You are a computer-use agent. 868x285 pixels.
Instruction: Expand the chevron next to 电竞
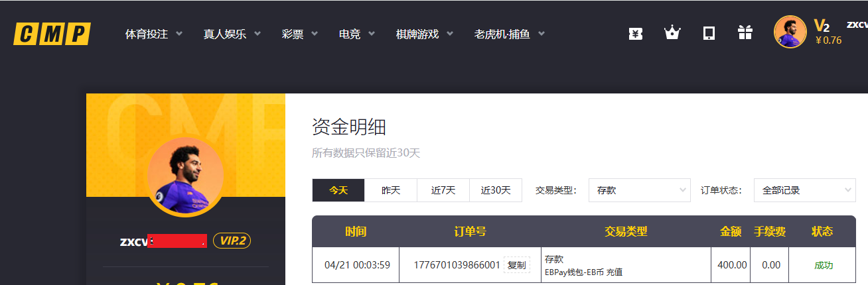tap(372, 33)
